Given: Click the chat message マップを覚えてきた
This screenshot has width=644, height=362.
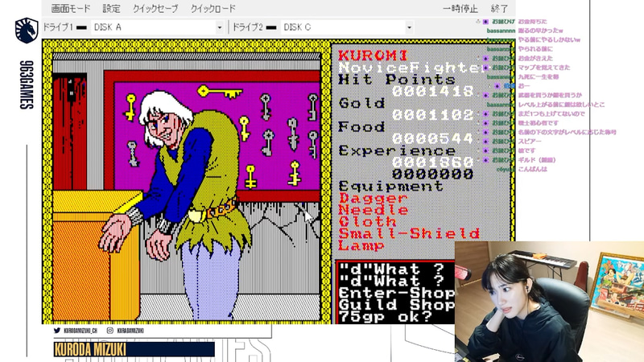Looking at the screenshot, I should point(544,68).
